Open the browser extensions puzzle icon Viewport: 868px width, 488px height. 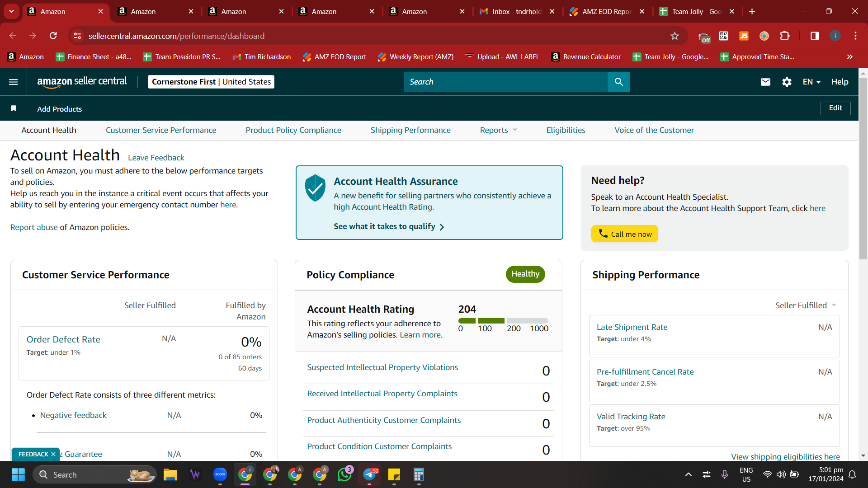coord(785,36)
